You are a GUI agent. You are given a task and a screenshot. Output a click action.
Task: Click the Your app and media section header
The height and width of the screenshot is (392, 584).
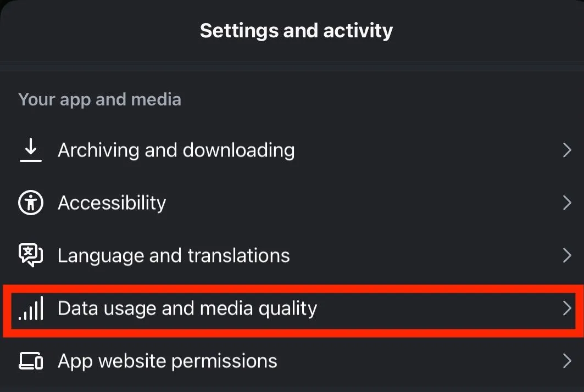tap(99, 99)
